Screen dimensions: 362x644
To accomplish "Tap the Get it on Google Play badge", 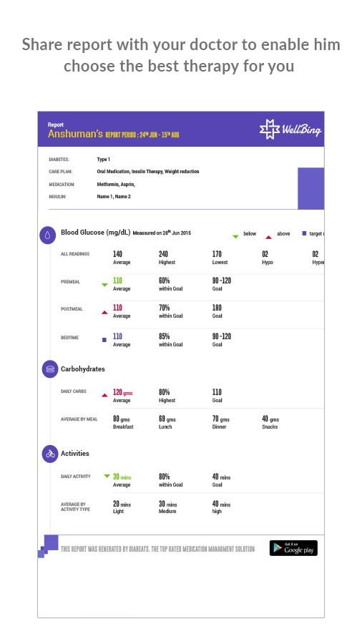I will pyautogui.click(x=293, y=548).
